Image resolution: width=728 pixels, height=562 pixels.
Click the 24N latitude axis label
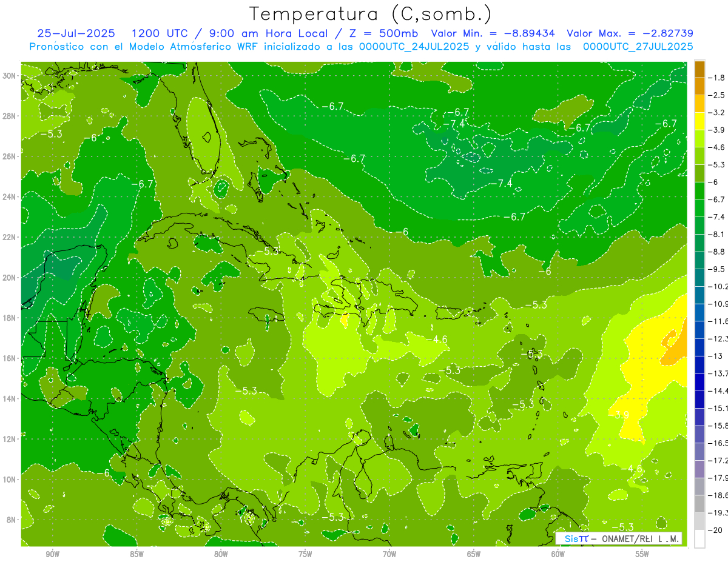coord(10,197)
